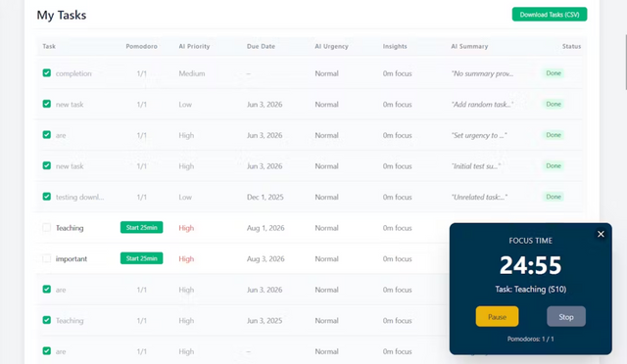The width and height of the screenshot is (627, 364).
Task: Start 25min pomodoro for unchecked Teaching task
Action: point(141,227)
